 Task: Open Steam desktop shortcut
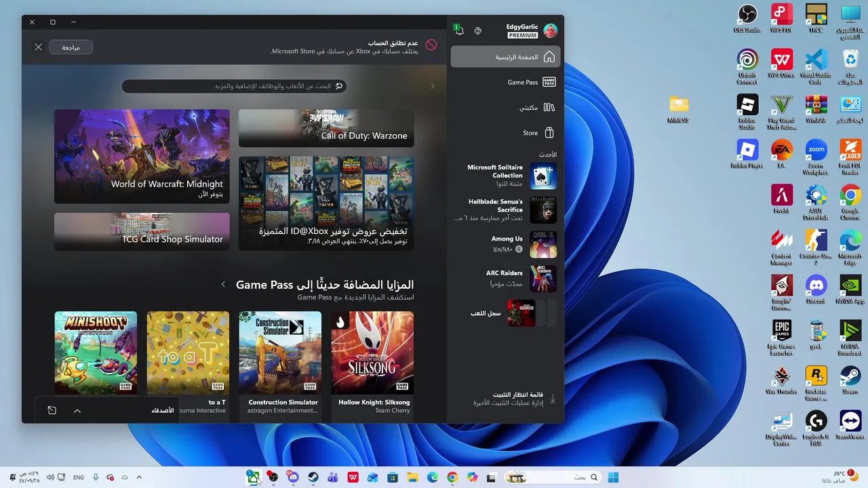[850, 380]
